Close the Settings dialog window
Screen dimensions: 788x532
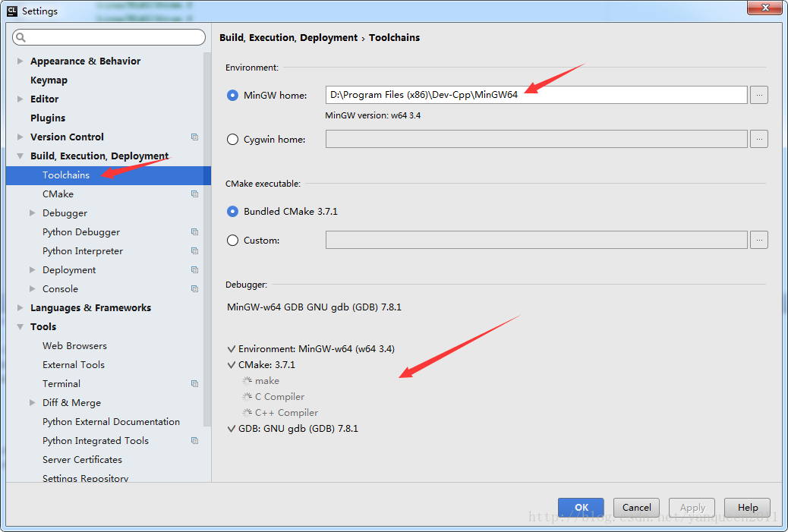click(x=765, y=8)
